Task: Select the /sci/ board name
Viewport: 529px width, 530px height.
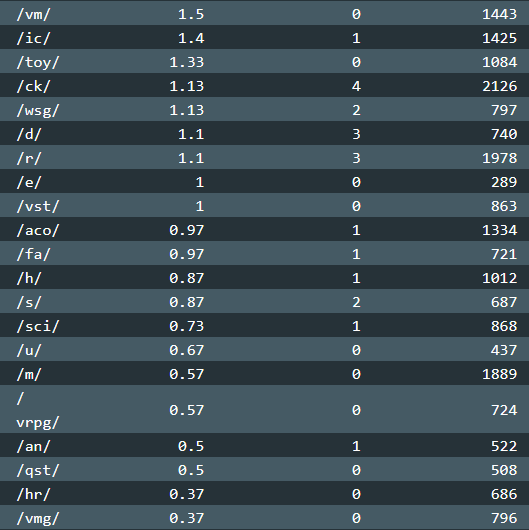Action: coord(38,327)
